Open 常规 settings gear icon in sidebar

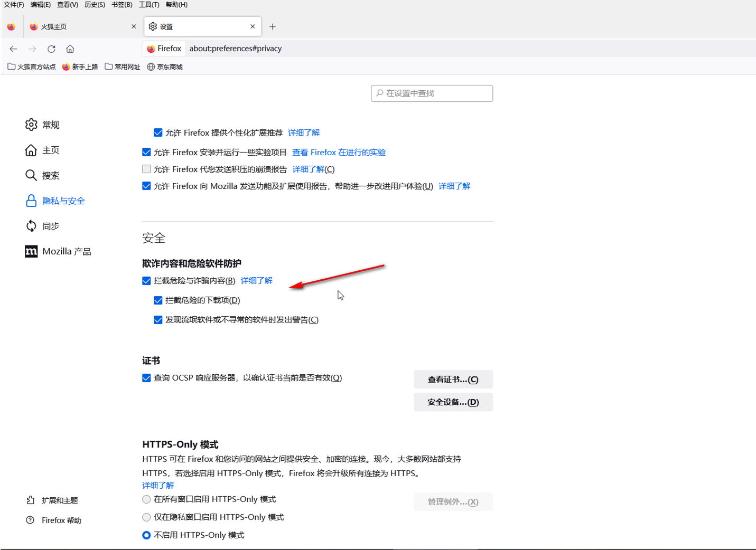point(31,125)
